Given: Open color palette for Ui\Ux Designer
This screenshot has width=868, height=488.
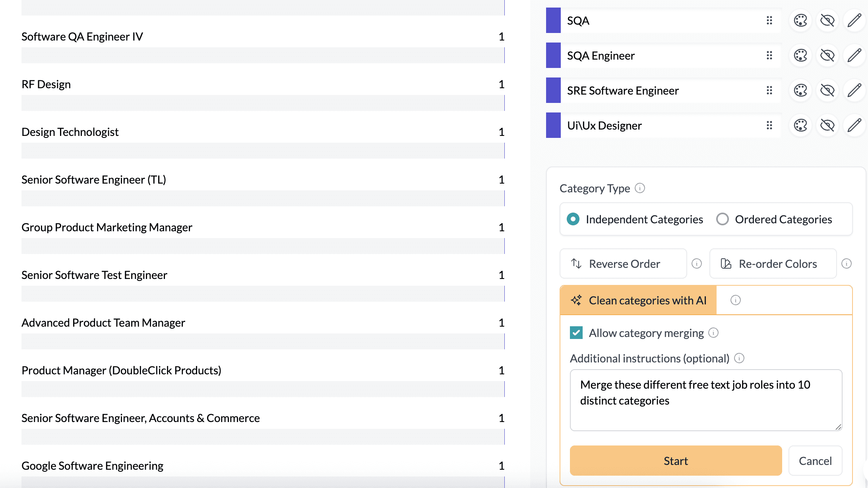Looking at the screenshot, I should click(800, 125).
